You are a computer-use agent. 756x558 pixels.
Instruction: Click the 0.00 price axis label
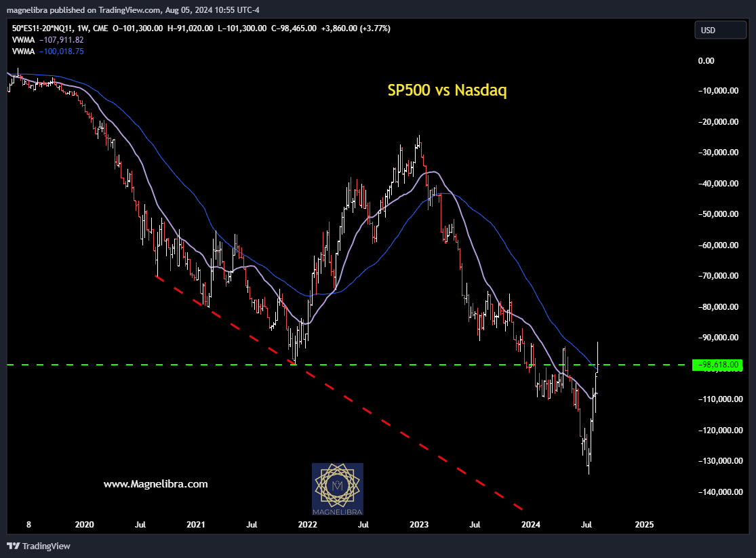(x=707, y=61)
